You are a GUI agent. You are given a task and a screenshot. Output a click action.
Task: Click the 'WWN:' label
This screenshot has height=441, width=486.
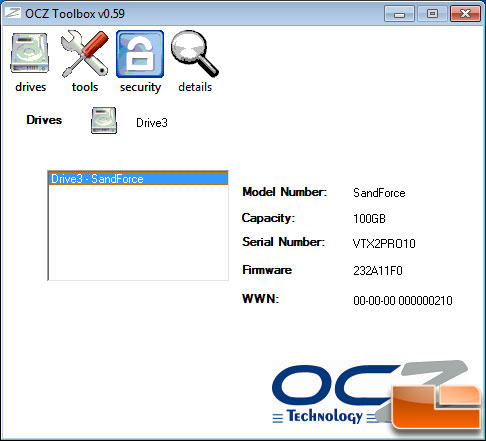(260, 298)
